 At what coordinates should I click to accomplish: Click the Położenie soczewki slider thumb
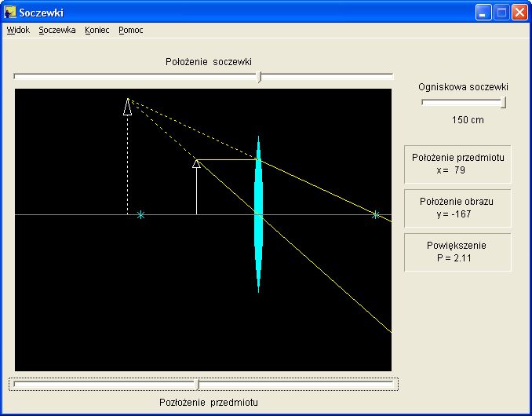point(260,77)
